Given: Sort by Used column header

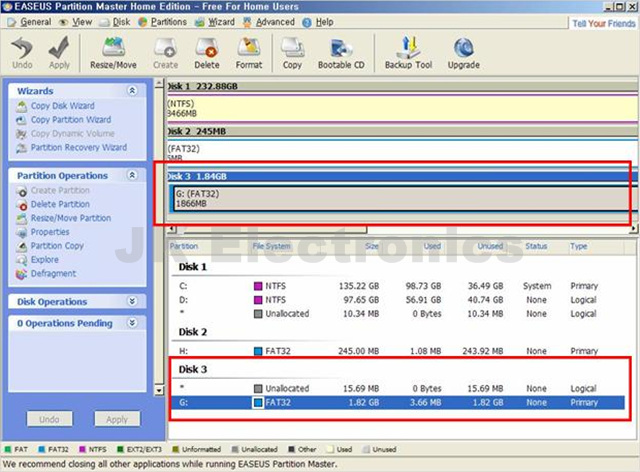Looking at the screenshot, I should (432, 246).
